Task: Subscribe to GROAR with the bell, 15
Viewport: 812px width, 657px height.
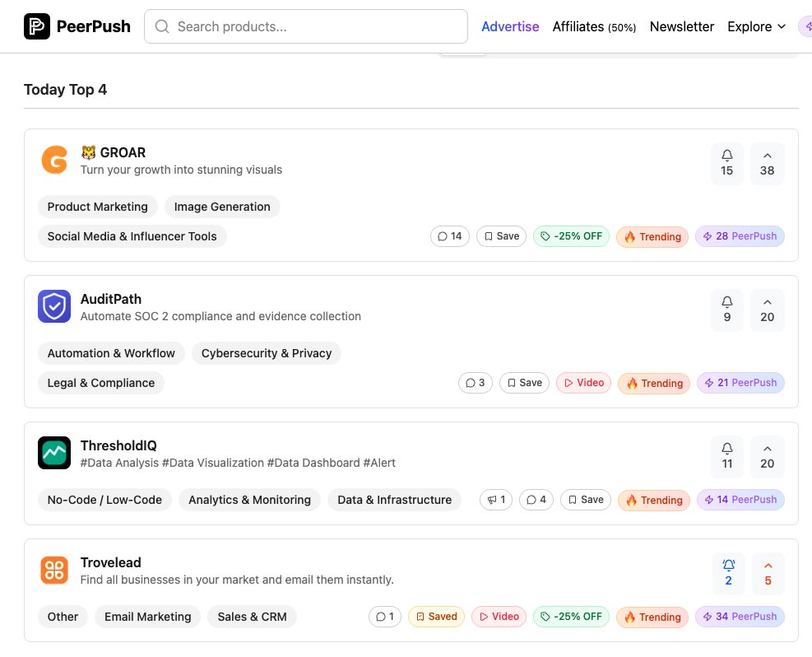Action: [x=727, y=163]
